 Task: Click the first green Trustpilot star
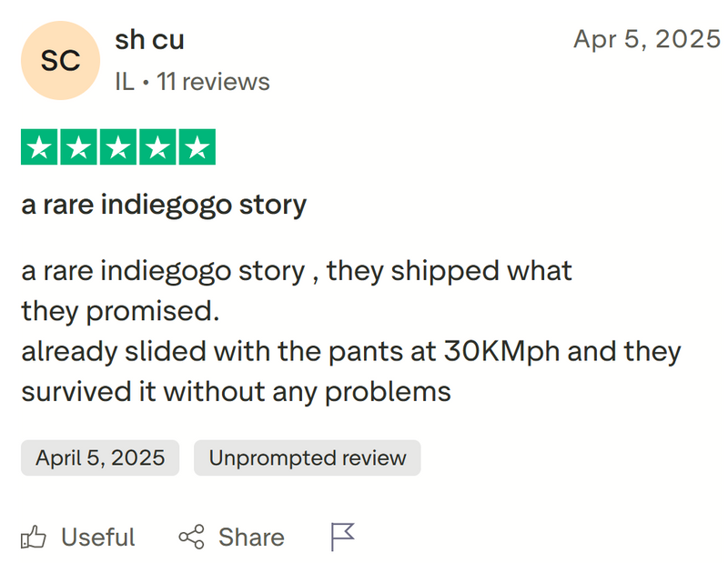pos(40,146)
